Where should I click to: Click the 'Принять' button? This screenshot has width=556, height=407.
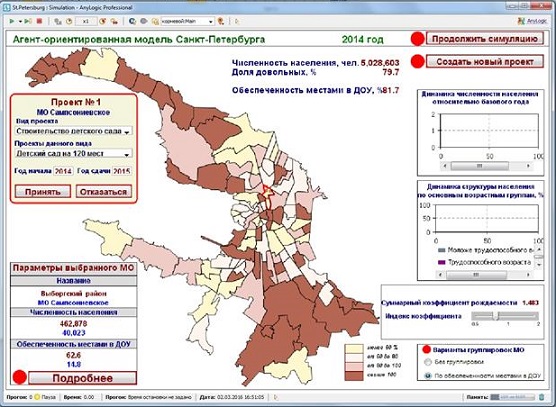tap(43, 192)
